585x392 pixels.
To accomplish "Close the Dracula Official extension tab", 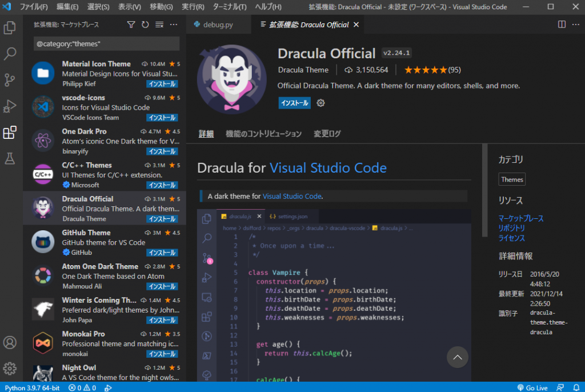I will pyautogui.click(x=356, y=25).
